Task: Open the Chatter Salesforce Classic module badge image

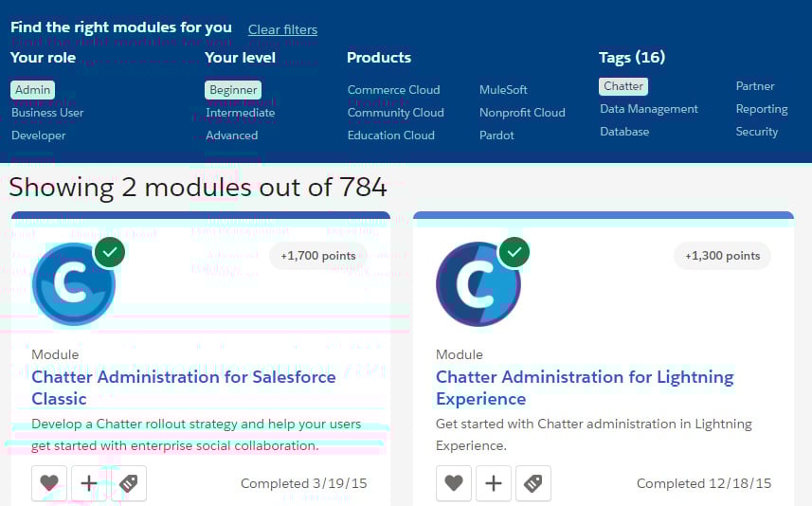Action: 74,284
